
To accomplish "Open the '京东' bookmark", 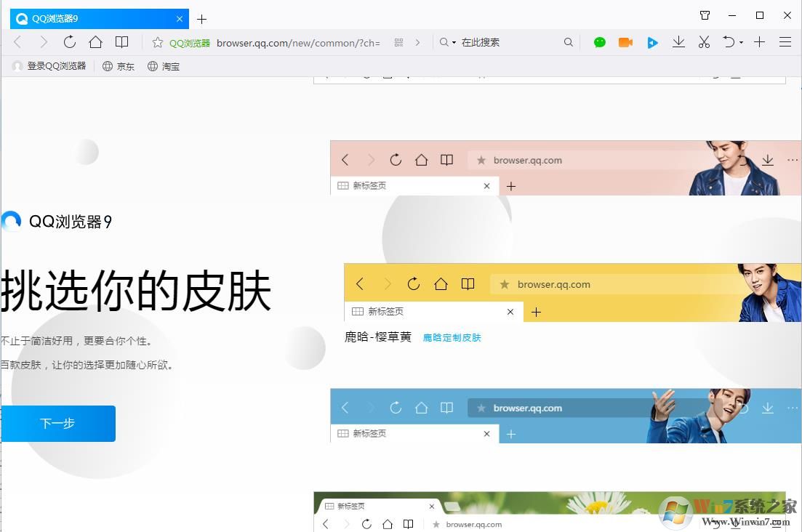I will (x=119, y=66).
